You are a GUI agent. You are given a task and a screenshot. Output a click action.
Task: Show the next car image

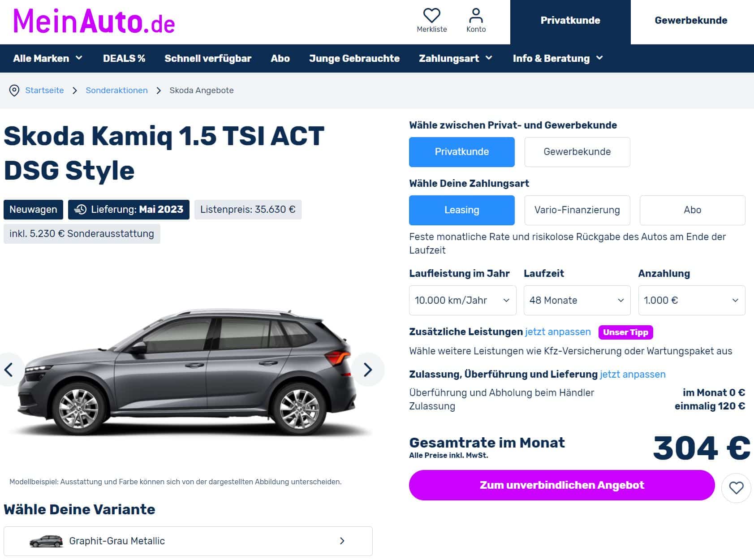[x=368, y=370]
